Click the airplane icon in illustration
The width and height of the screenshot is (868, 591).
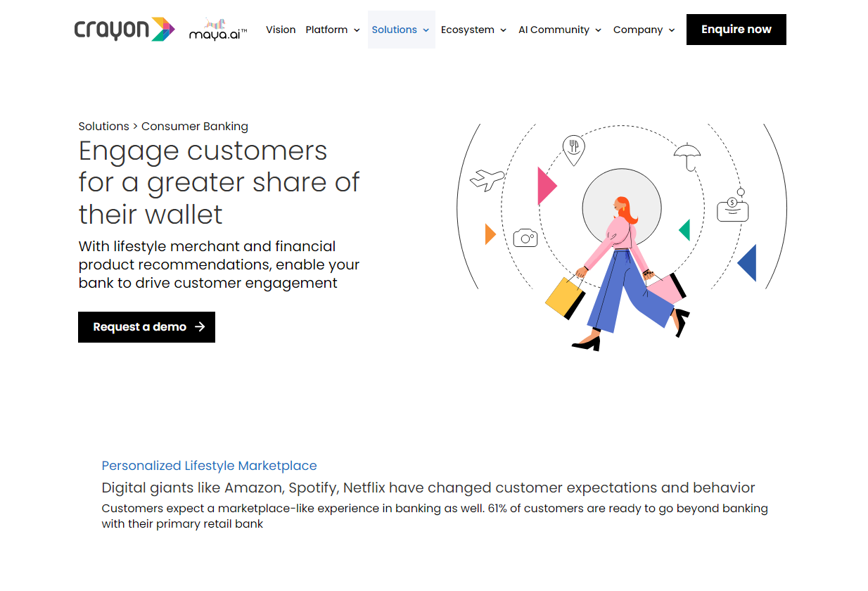[x=487, y=179]
